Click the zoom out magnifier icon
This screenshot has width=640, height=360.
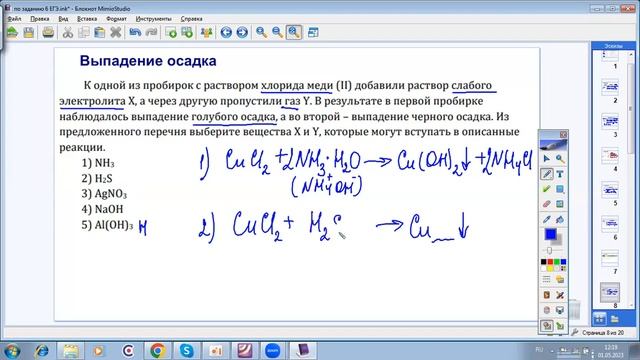[x=278, y=32]
